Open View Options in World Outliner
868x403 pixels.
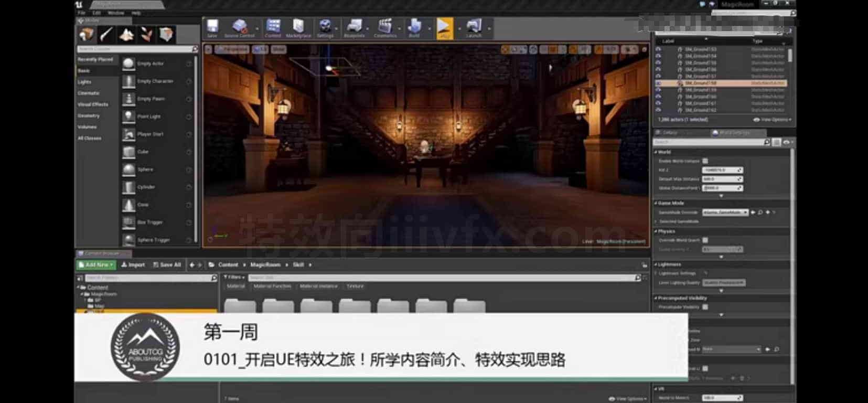772,120
